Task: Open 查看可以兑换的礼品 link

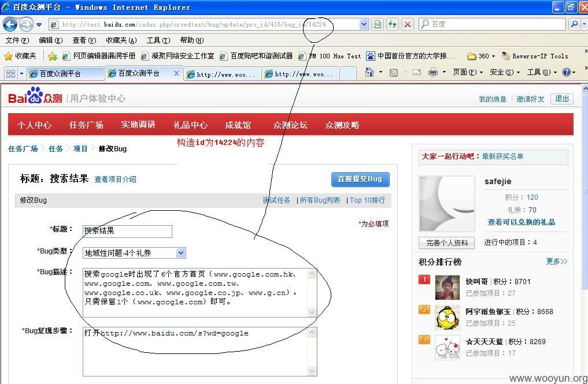Action: pos(522,222)
